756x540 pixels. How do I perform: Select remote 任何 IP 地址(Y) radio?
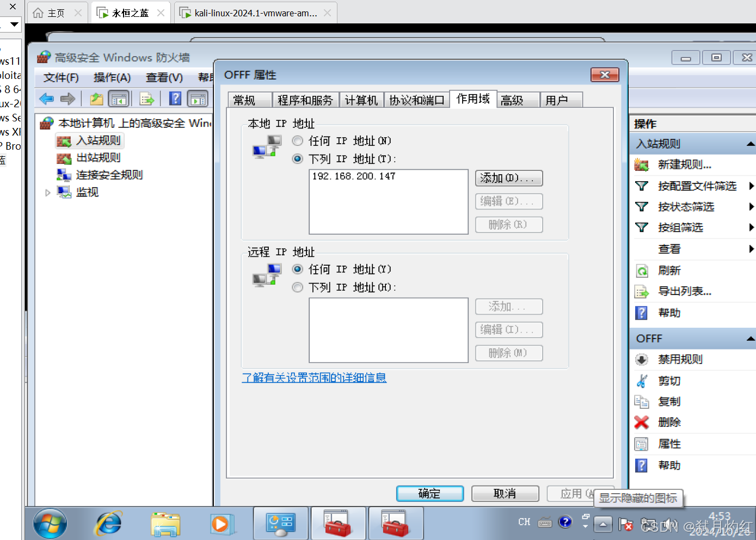(297, 269)
